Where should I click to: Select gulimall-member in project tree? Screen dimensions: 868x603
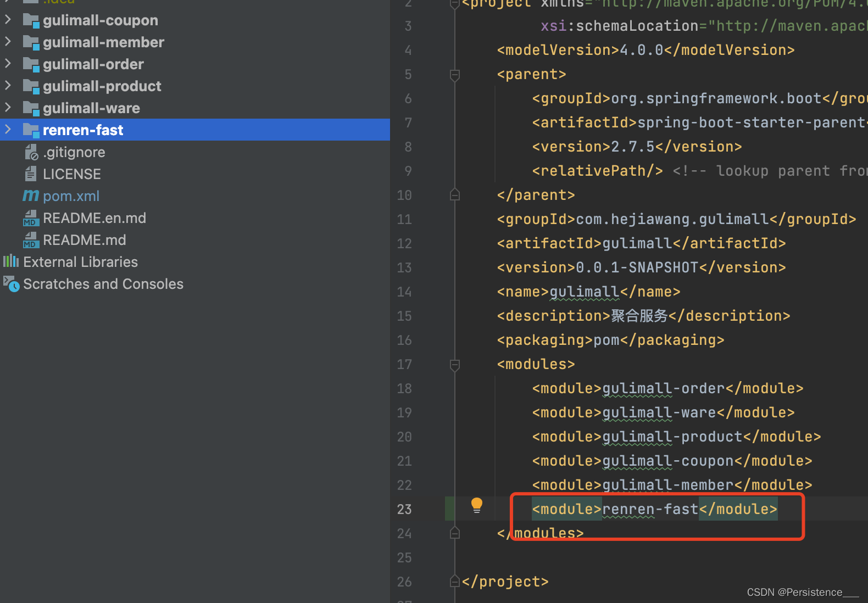[103, 42]
